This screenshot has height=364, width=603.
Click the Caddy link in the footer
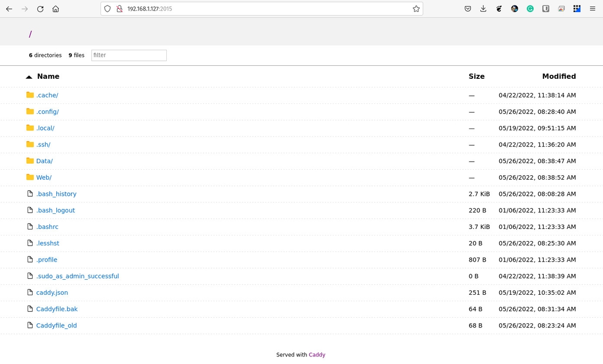pyautogui.click(x=317, y=354)
